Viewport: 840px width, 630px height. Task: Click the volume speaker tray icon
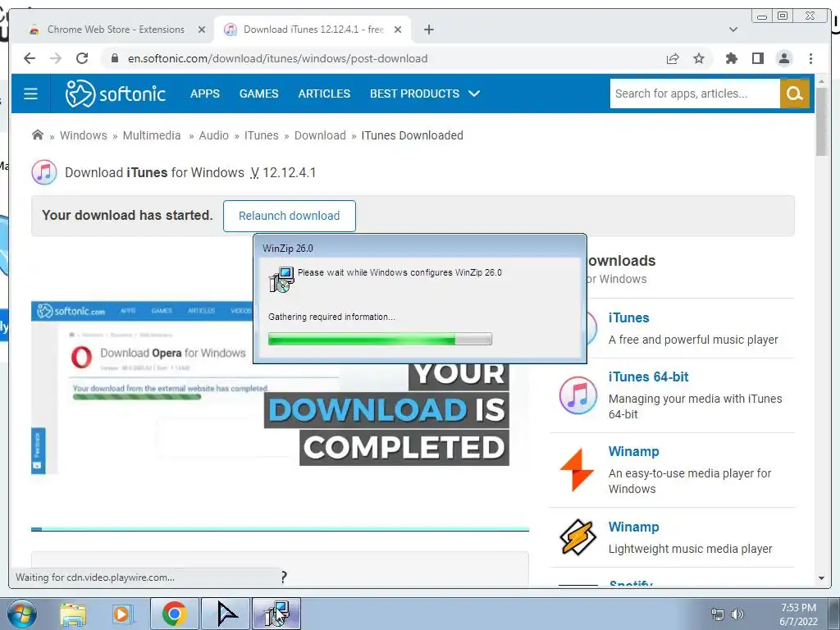tap(737, 614)
